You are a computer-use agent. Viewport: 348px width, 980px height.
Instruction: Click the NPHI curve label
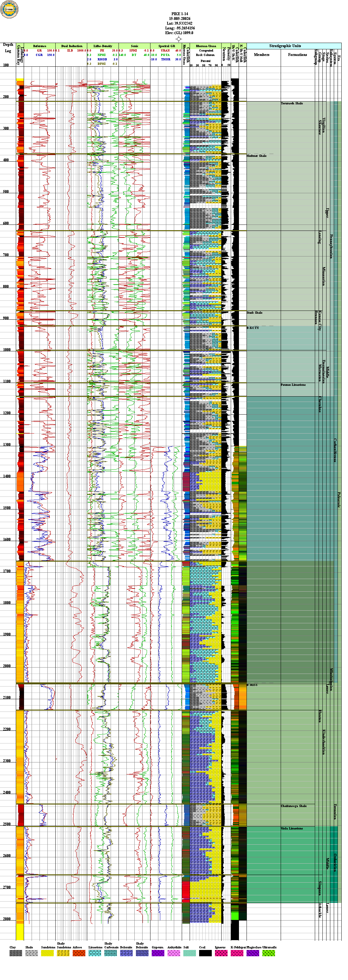[x=101, y=55]
